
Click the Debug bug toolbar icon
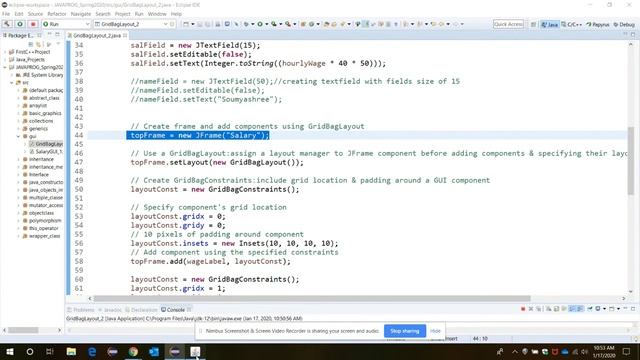point(246,24)
